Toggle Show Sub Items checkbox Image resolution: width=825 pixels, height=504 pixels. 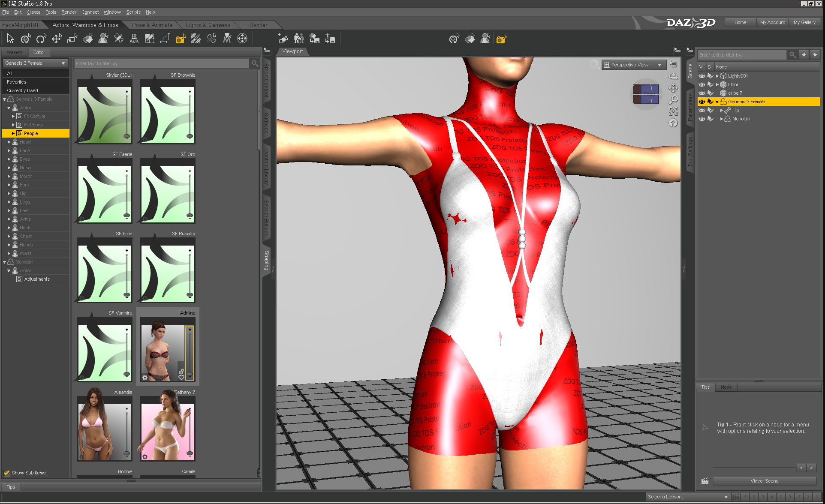7,473
